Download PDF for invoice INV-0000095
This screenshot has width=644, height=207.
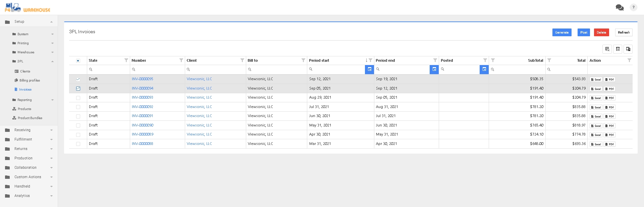[609, 80]
